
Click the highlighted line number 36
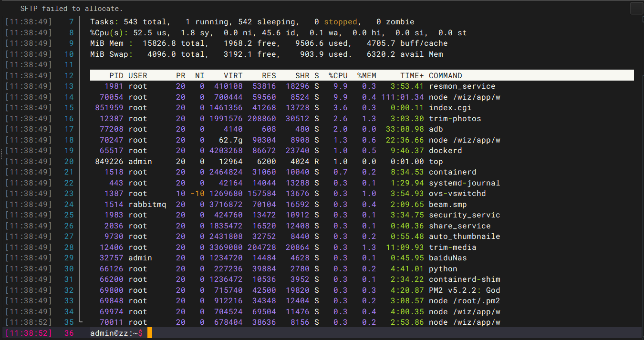coord(69,333)
